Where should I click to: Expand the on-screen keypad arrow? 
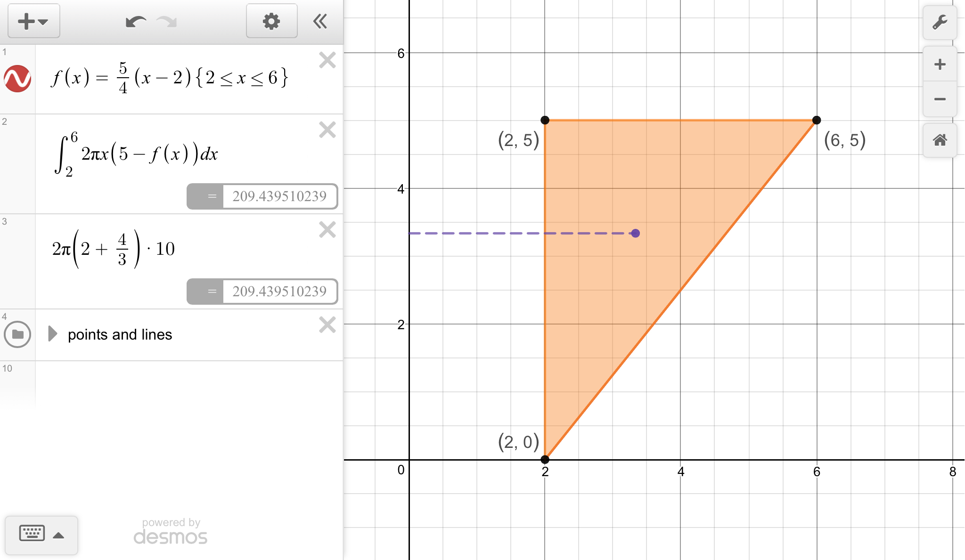click(x=59, y=535)
